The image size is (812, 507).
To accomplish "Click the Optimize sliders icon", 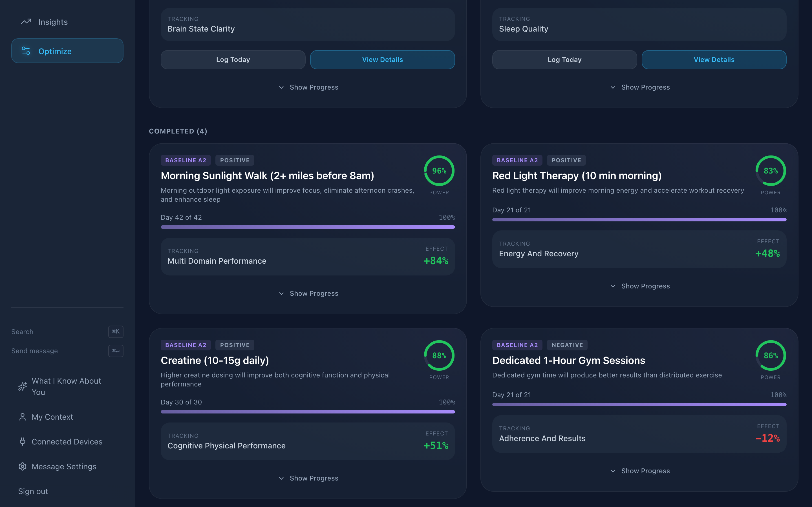I will coord(26,51).
